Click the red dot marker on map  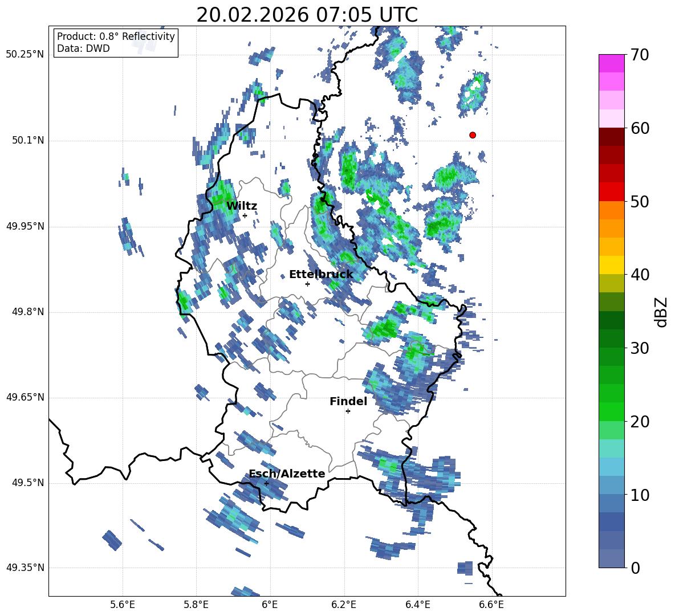pos(472,135)
